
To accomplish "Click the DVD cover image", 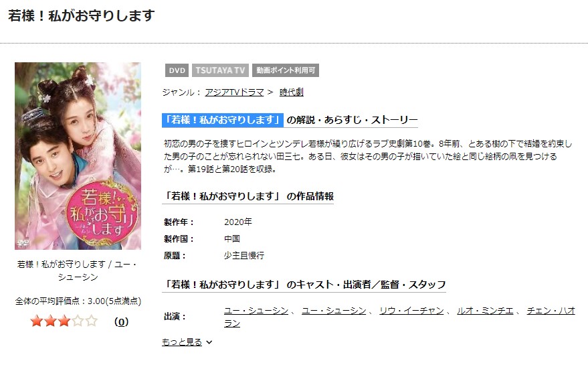I will click(x=78, y=156).
